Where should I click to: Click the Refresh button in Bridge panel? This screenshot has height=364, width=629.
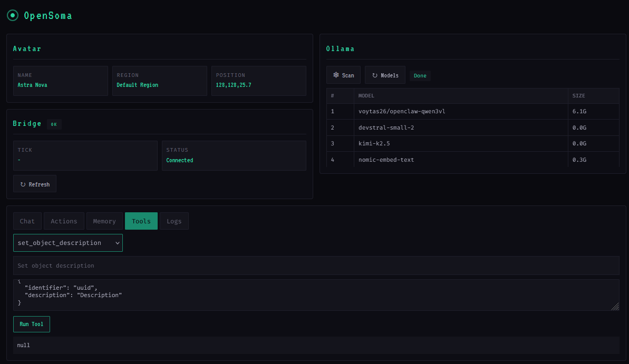pos(34,183)
